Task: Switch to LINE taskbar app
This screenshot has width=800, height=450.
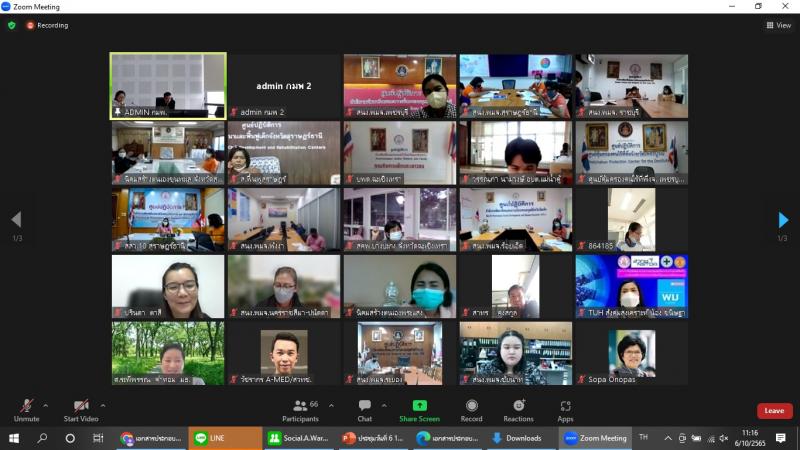Action: pyautogui.click(x=225, y=438)
